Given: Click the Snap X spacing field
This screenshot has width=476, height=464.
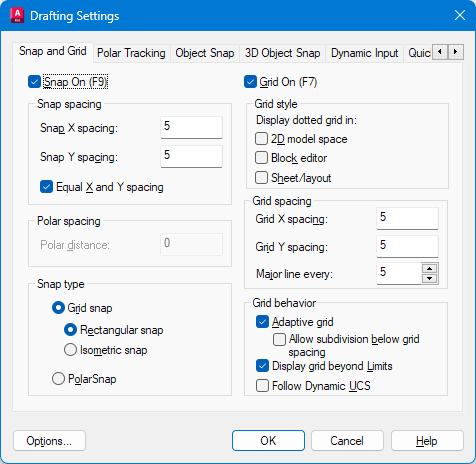Looking at the screenshot, I should [x=191, y=127].
